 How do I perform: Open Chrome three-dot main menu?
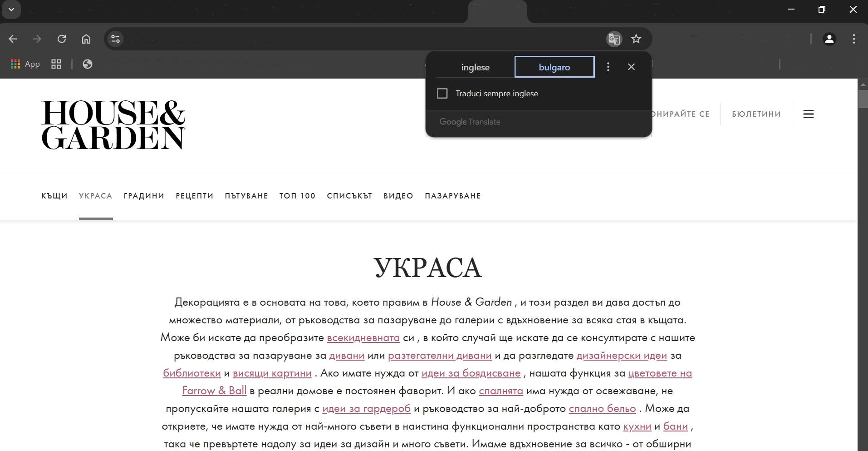click(853, 39)
